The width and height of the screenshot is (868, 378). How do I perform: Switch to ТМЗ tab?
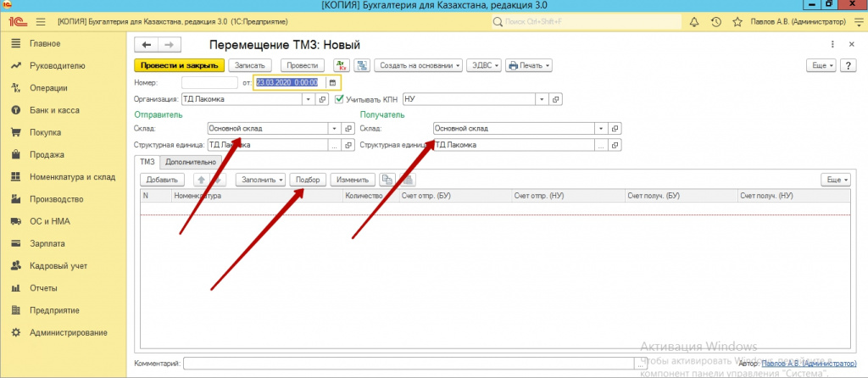coord(147,162)
